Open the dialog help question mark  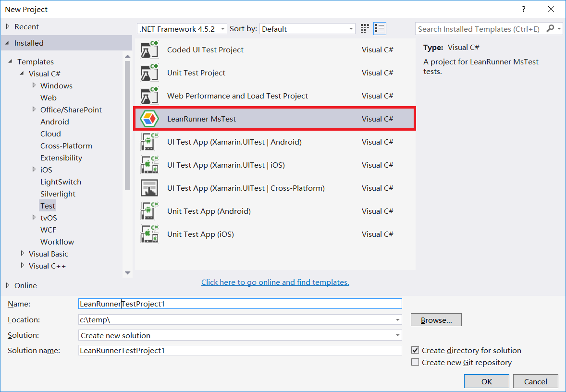523,10
